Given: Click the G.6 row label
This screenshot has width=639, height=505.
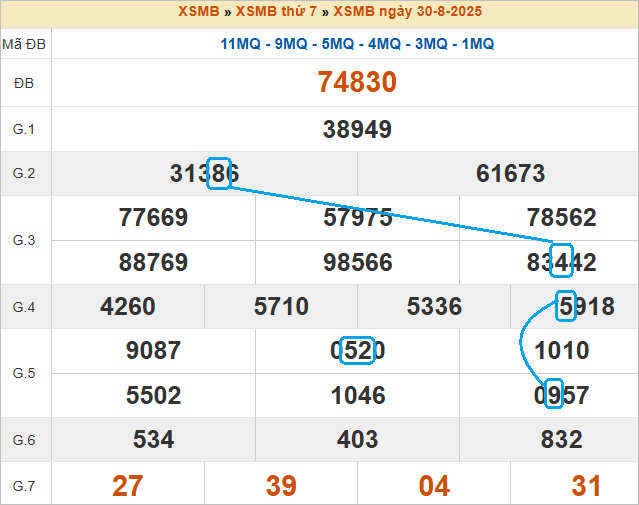Looking at the screenshot, I should coord(24,440).
